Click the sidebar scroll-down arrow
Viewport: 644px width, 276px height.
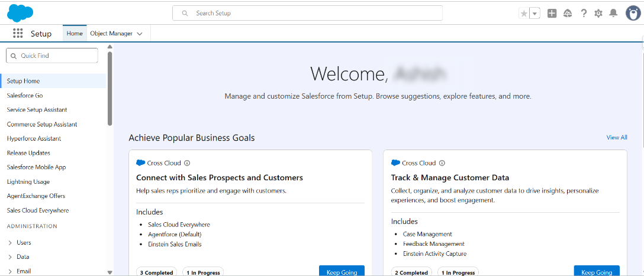tap(110, 272)
